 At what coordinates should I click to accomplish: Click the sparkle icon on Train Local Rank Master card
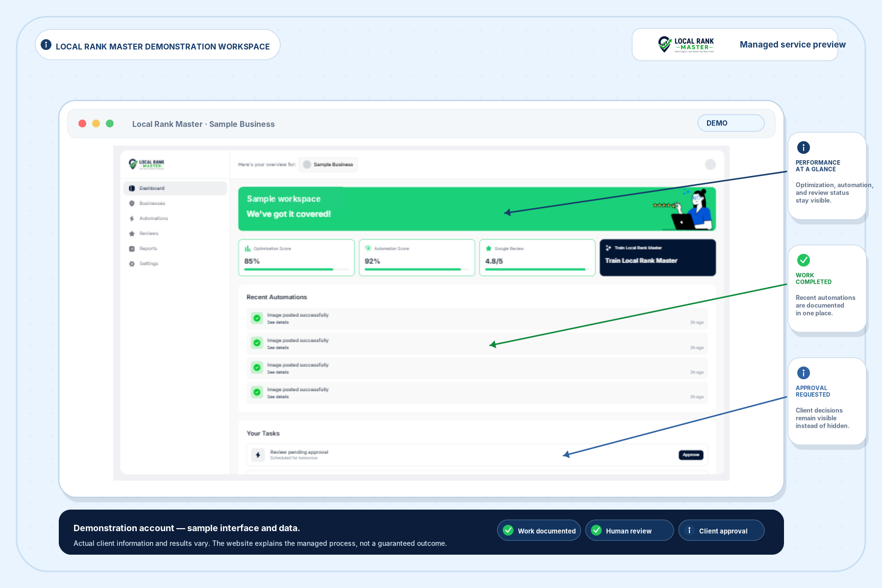pos(609,248)
